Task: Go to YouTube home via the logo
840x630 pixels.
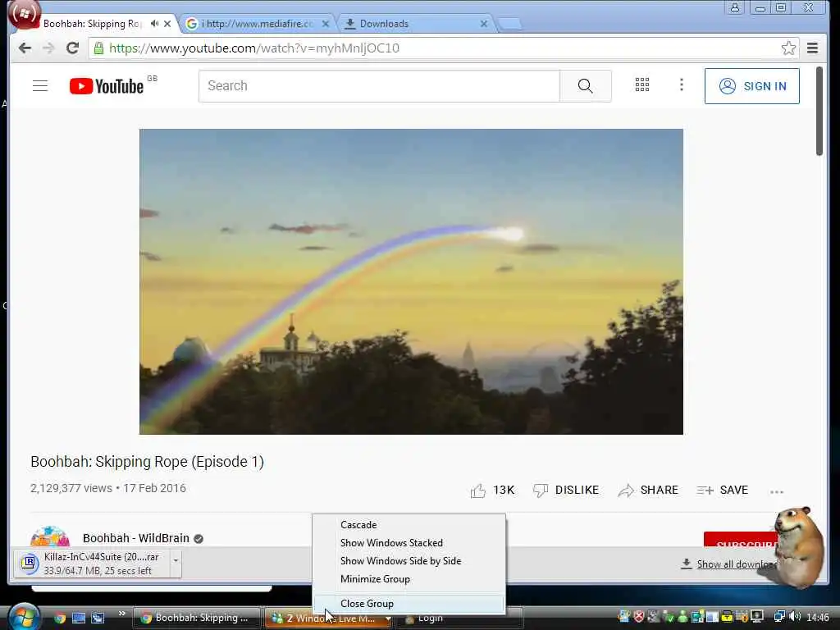Action: (x=107, y=86)
